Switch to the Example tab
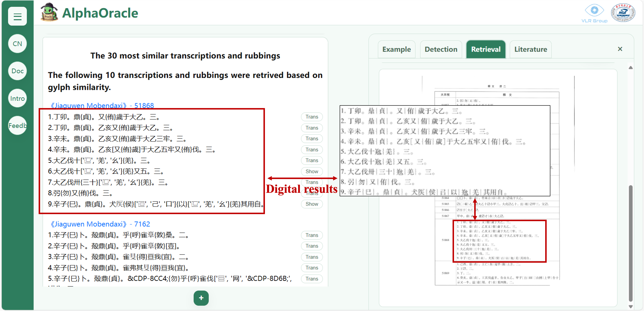Screen dimensions: 644x311 click(x=396, y=49)
